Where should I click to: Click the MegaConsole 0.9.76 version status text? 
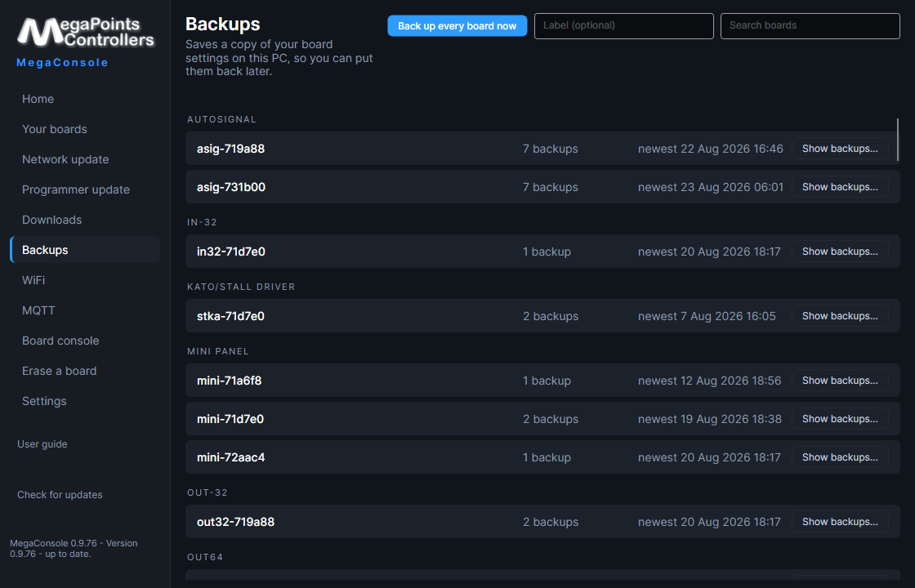point(74,548)
